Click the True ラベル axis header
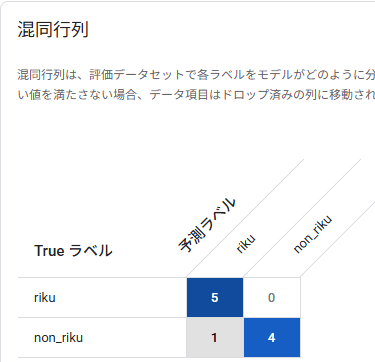 73,251
